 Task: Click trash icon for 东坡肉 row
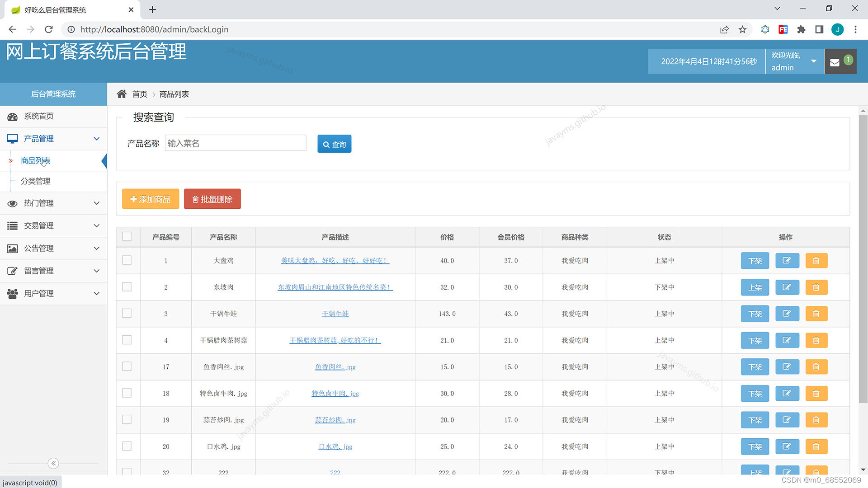coord(816,287)
